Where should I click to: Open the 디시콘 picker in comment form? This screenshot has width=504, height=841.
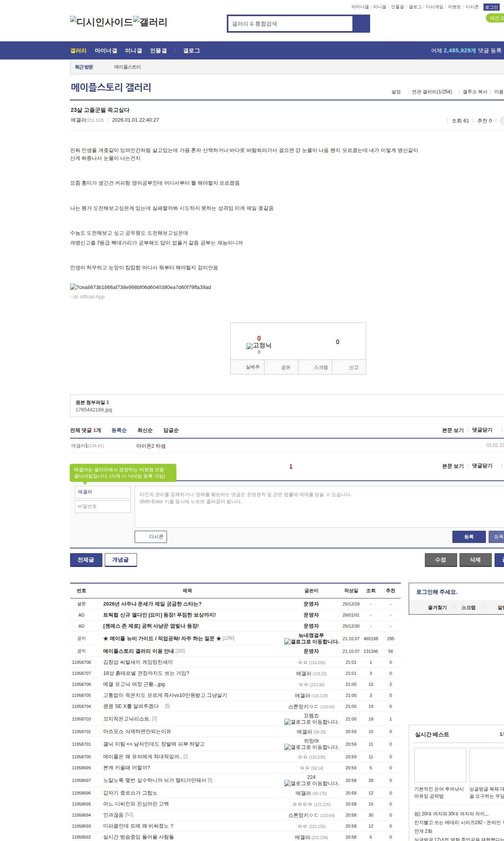(x=151, y=537)
